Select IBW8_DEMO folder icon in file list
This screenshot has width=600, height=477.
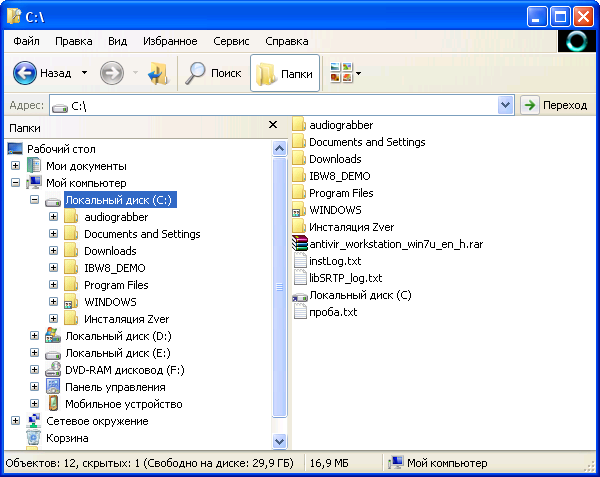[x=299, y=176]
